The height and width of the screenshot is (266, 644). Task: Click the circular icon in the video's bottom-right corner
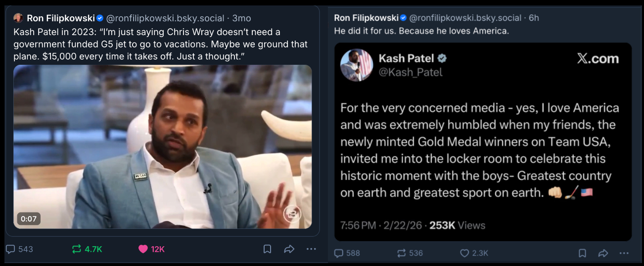pos(292,214)
